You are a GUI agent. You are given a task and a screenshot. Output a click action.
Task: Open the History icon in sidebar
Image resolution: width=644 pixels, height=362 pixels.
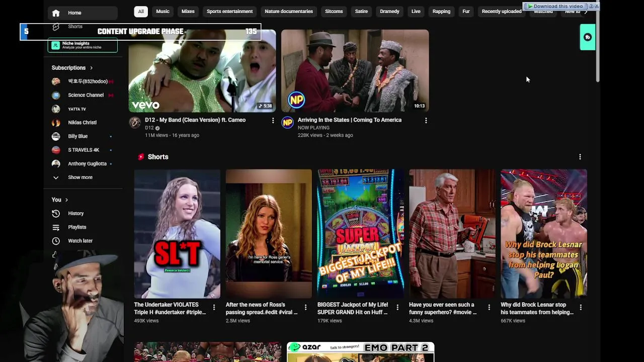pyautogui.click(x=56, y=213)
